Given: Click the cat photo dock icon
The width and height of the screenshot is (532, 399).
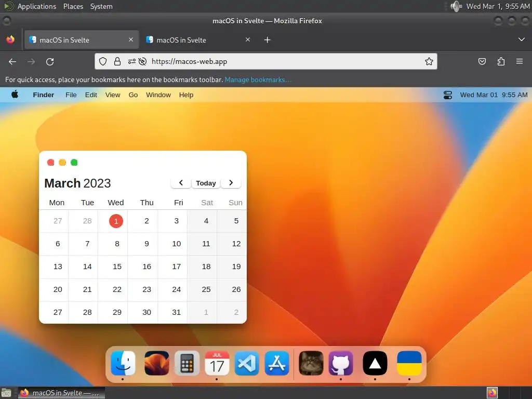Looking at the screenshot, I should click(x=311, y=363).
